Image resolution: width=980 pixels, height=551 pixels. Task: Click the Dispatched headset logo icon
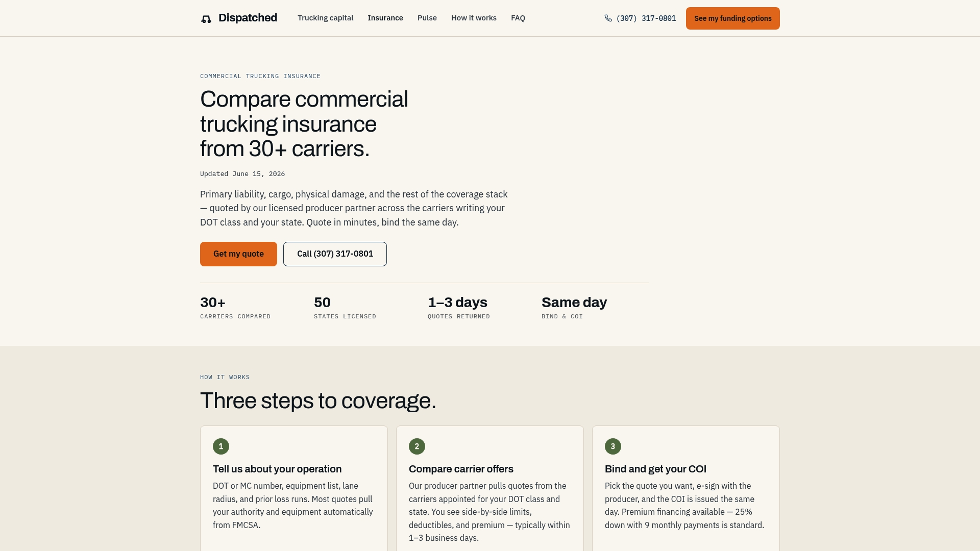click(206, 19)
